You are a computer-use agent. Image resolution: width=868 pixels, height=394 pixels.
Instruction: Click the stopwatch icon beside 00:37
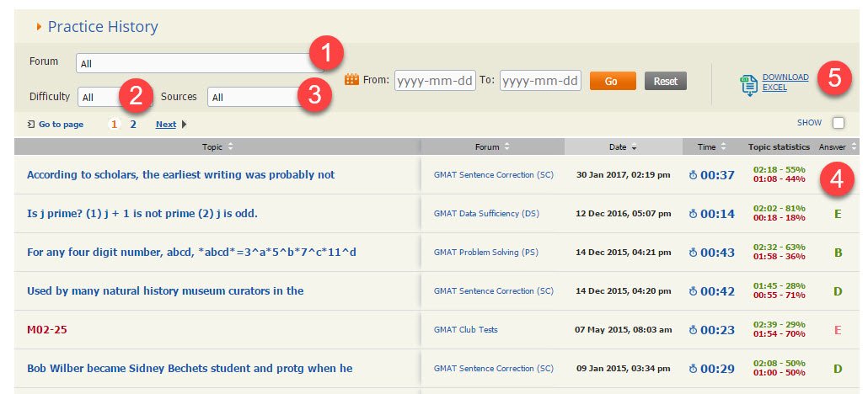click(693, 175)
